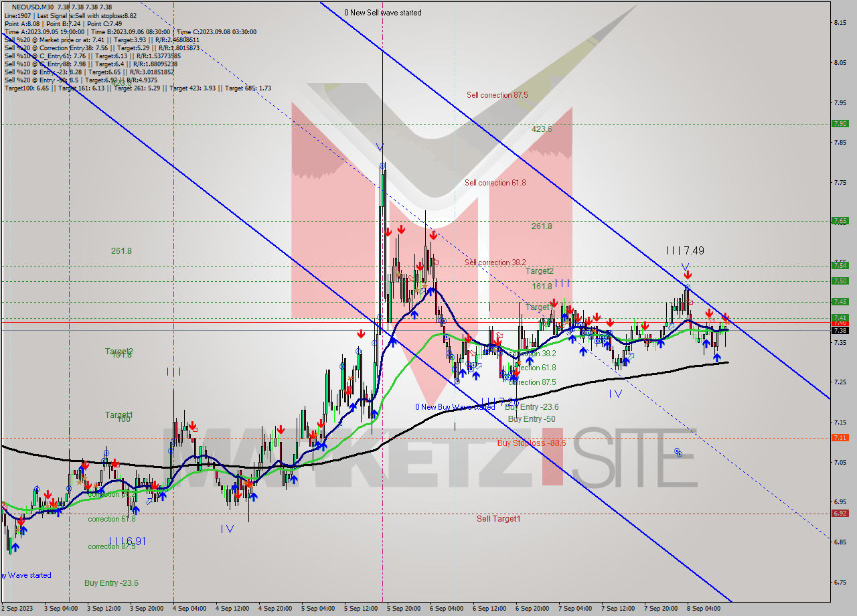Click the green 7.50 price tag

(840, 281)
